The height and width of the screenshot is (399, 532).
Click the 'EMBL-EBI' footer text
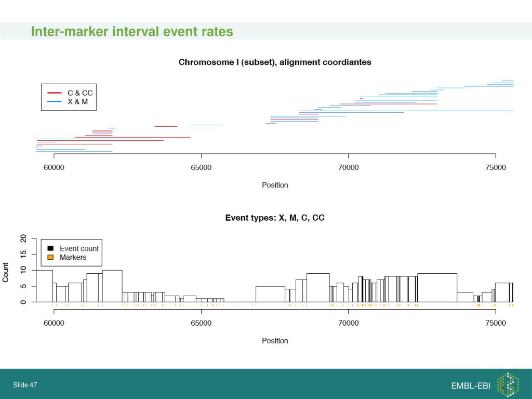(x=471, y=386)
